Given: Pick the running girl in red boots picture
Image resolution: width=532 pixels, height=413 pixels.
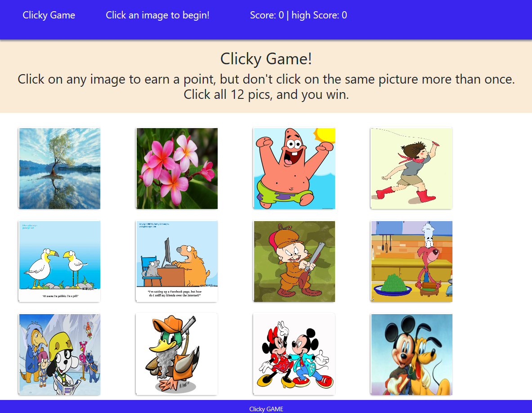Looking at the screenshot, I should point(411,168).
